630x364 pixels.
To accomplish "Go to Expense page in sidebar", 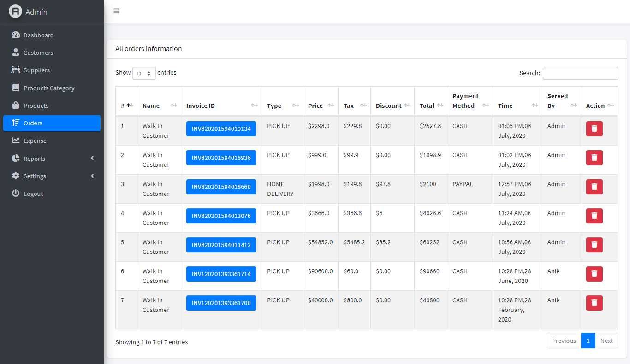I will click(x=35, y=141).
